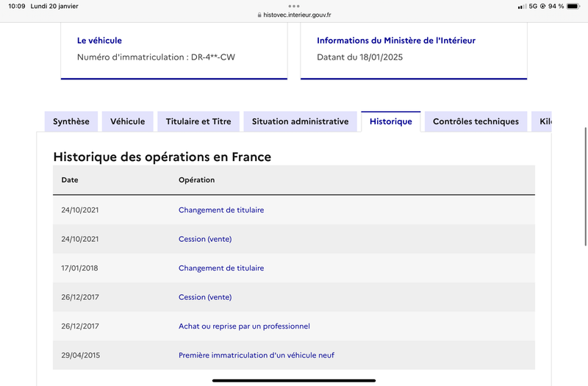The image size is (588, 386).
Task: Click the vertical page scrollbar
Action: click(585, 187)
